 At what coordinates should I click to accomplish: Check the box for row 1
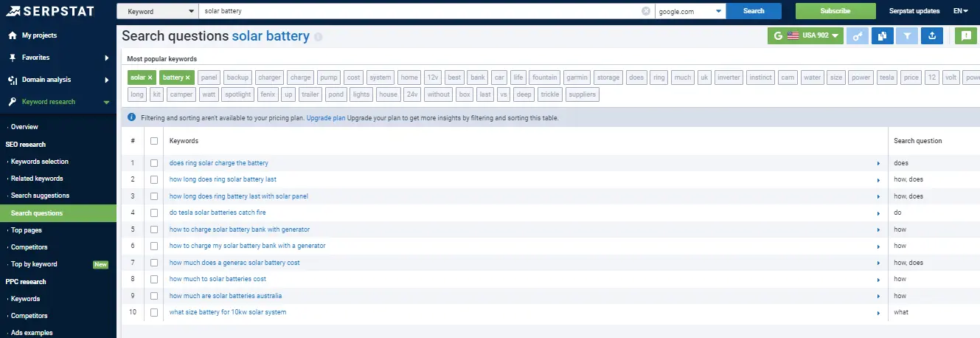pos(154,163)
